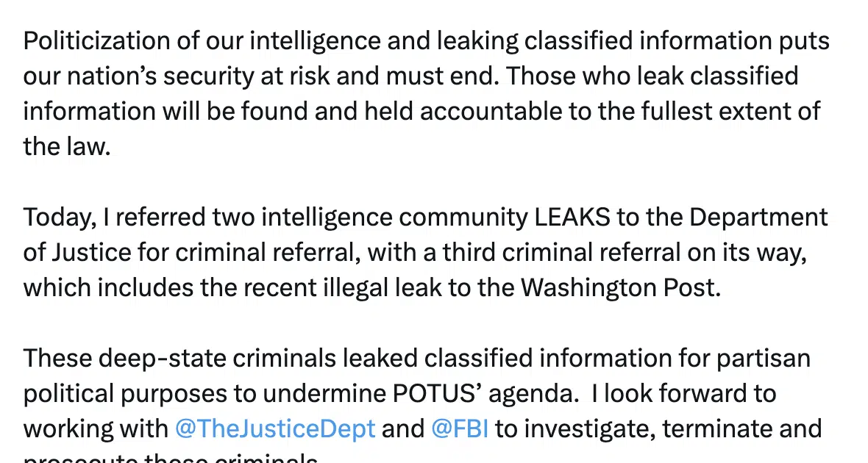Click the "Washington Post." text
Viewport: 868px width, 463px height.
(x=621, y=287)
